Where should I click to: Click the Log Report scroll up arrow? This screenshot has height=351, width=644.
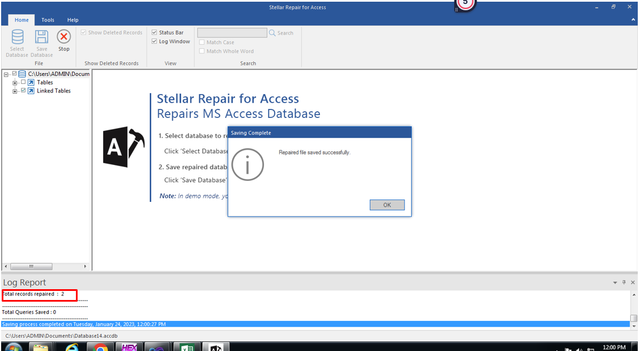[634, 295]
